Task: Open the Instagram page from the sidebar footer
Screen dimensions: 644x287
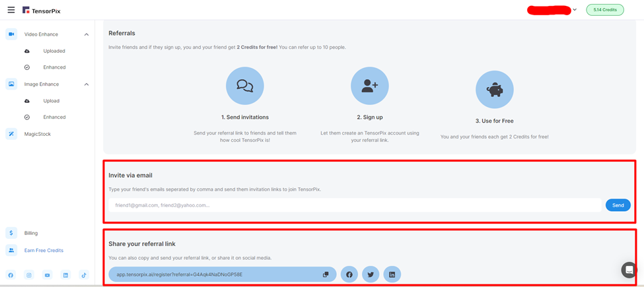Action: pos(29,275)
